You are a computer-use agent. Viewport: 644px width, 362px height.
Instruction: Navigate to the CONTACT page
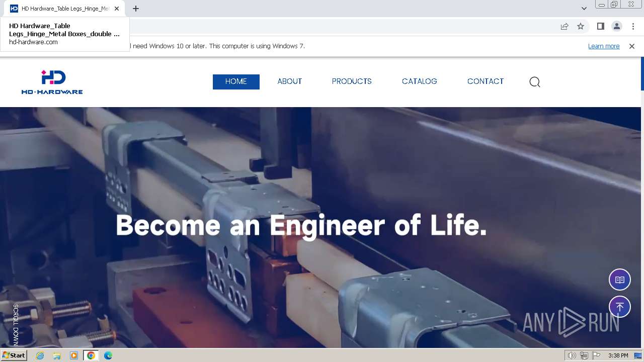pos(486,81)
